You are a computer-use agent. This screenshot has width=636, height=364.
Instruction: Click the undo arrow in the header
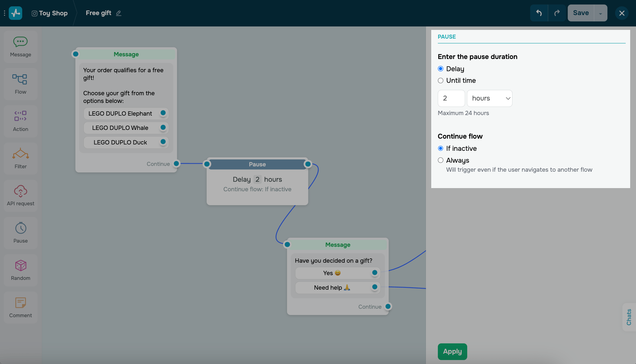coord(539,13)
